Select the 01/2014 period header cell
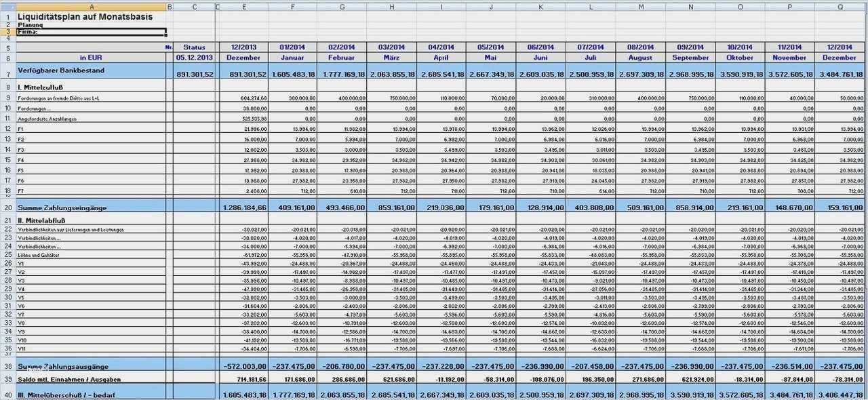Viewport: 868px width, 400px height. 292,47
